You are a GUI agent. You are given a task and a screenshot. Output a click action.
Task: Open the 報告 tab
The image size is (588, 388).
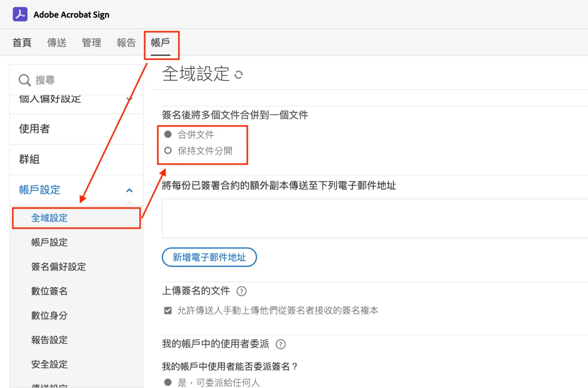click(x=126, y=43)
